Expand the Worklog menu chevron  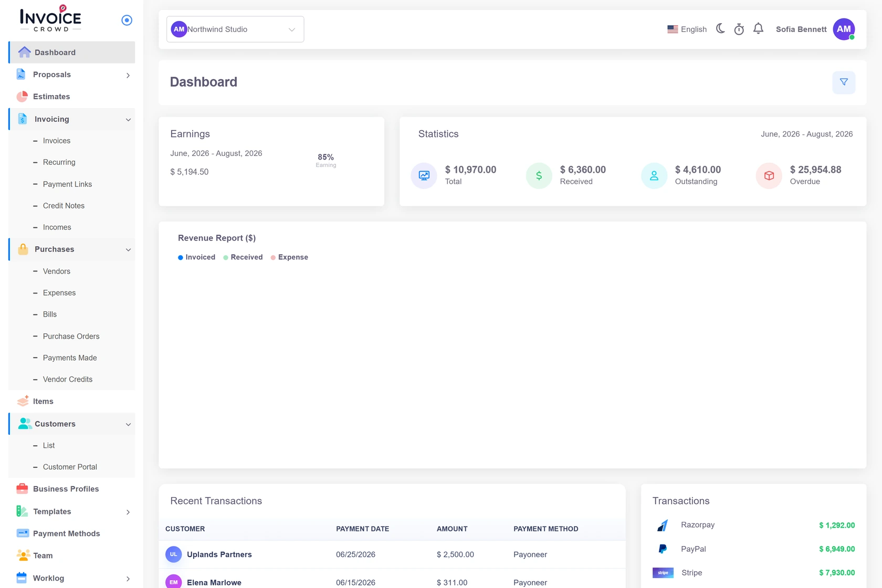click(128, 579)
